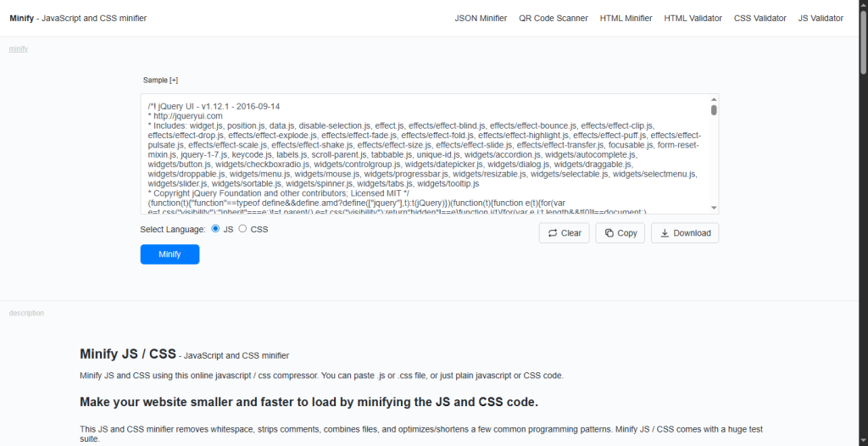
Task: Open the JS Validator link
Action: [821, 18]
